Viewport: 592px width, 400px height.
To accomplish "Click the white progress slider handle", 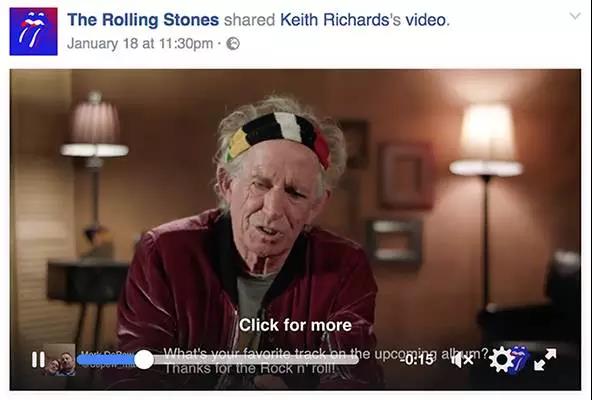I will coord(144,360).
